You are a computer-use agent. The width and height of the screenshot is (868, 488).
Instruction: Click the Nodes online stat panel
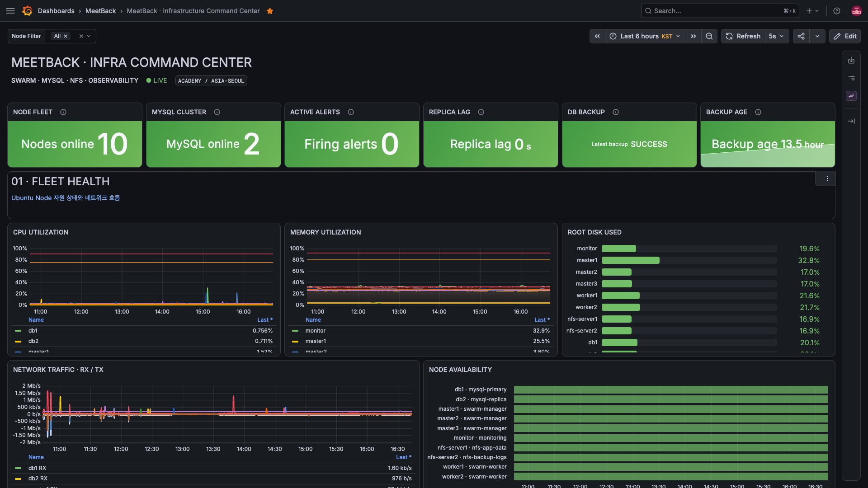(x=75, y=144)
